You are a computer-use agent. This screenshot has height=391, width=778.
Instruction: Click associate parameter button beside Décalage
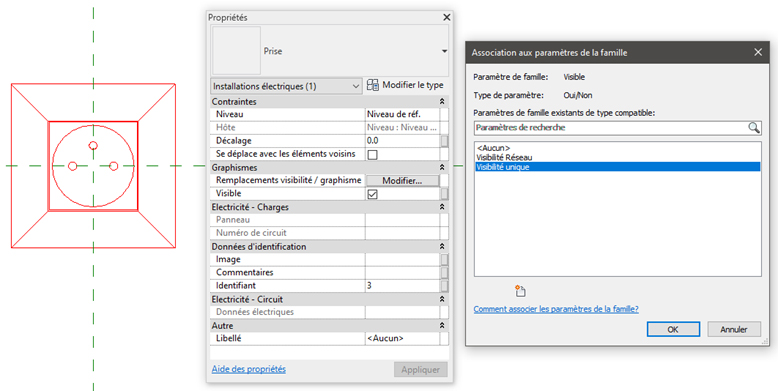(445, 141)
